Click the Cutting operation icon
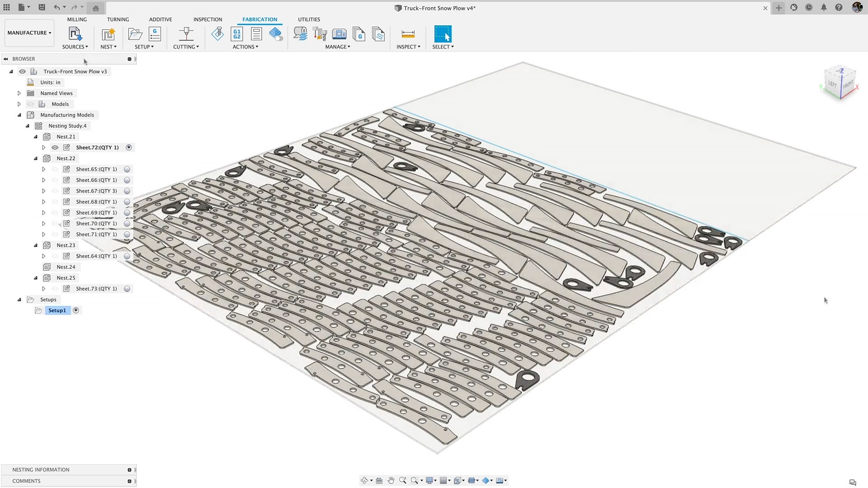The image size is (868, 488). [186, 34]
